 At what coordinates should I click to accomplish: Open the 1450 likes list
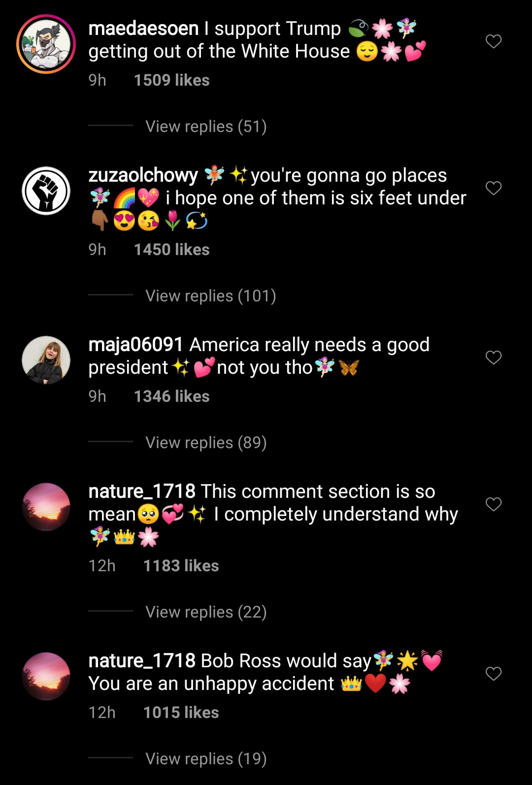click(171, 250)
